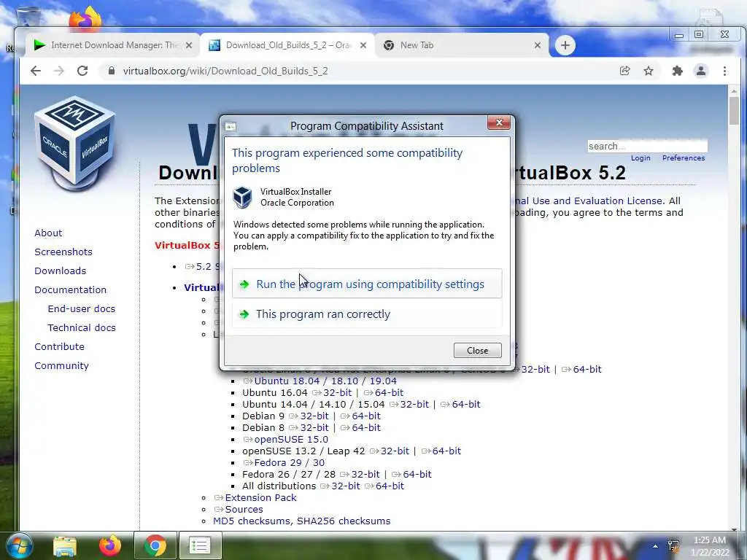Switch to the Internet Download Manager tab

click(112, 45)
